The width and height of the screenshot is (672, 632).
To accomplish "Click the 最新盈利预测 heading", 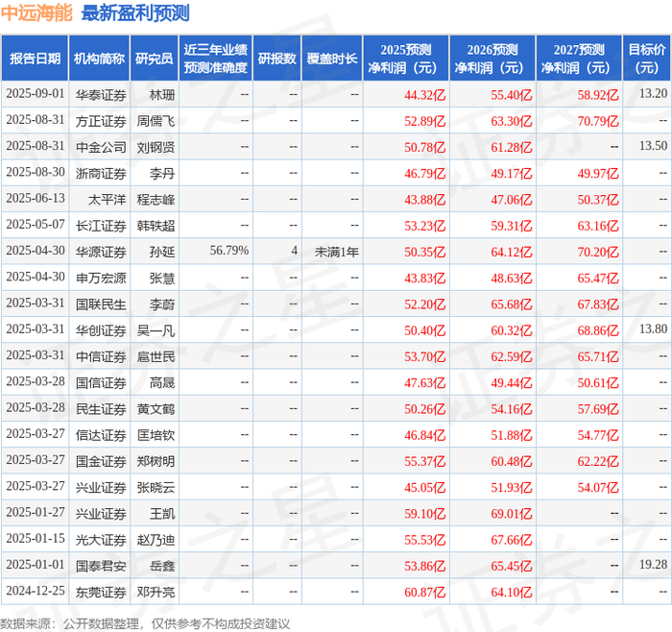I will point(135,13).
